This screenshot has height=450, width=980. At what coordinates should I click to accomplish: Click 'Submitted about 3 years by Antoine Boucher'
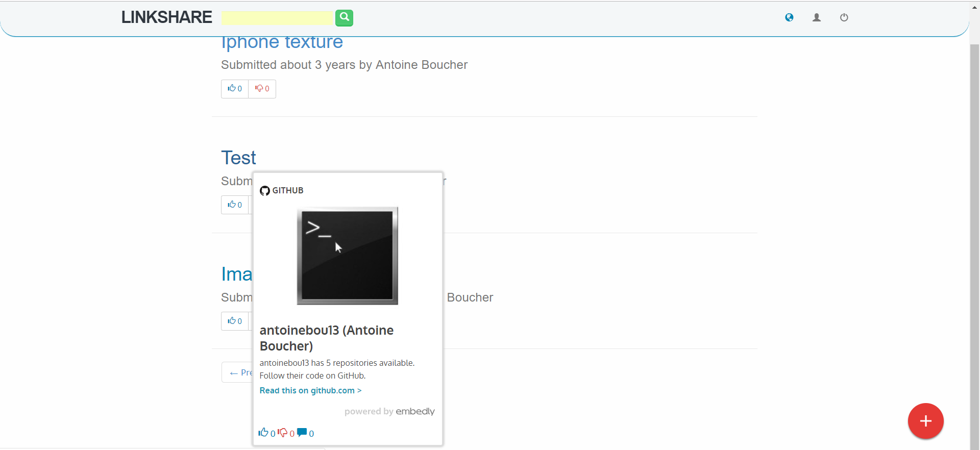point(344,65)
